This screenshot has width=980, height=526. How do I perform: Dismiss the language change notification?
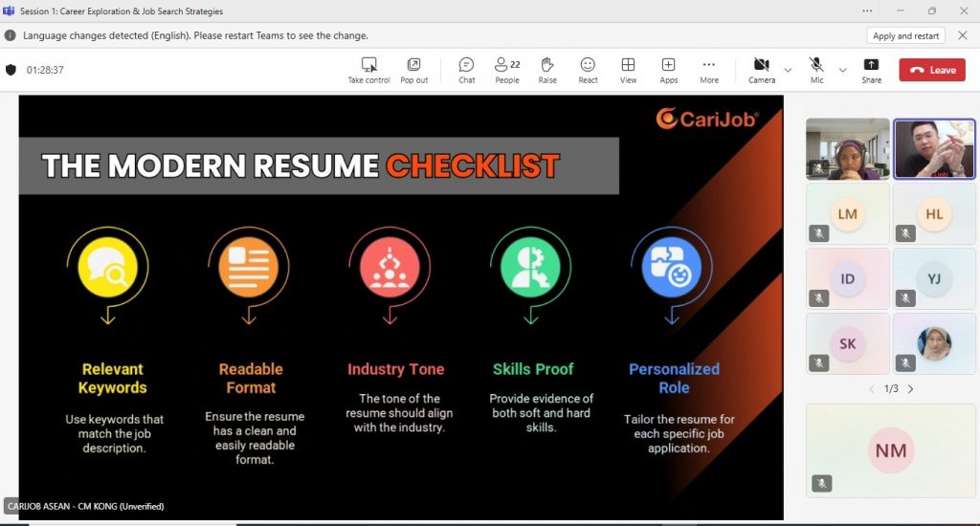coord(963,35)
